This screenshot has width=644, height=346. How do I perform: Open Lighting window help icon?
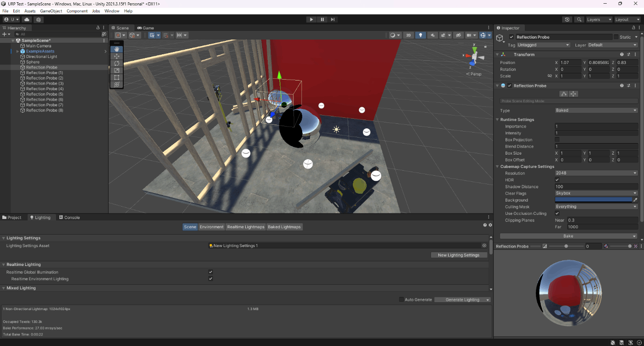485,225
